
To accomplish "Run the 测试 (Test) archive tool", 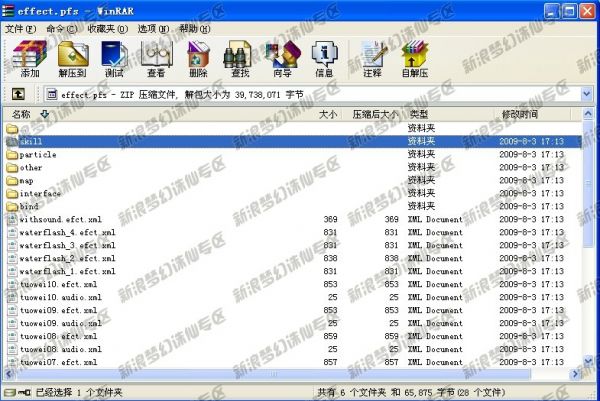I will [x=114, y=59].
